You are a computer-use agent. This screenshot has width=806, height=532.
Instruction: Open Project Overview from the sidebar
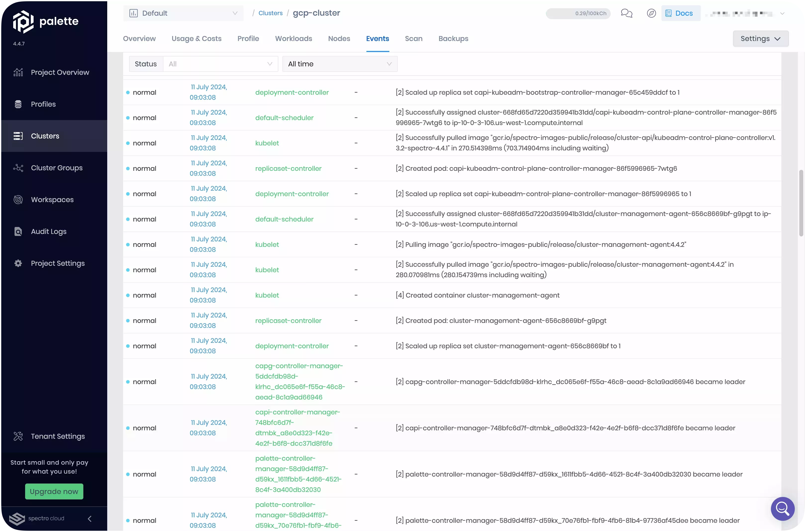pos(60,72)
